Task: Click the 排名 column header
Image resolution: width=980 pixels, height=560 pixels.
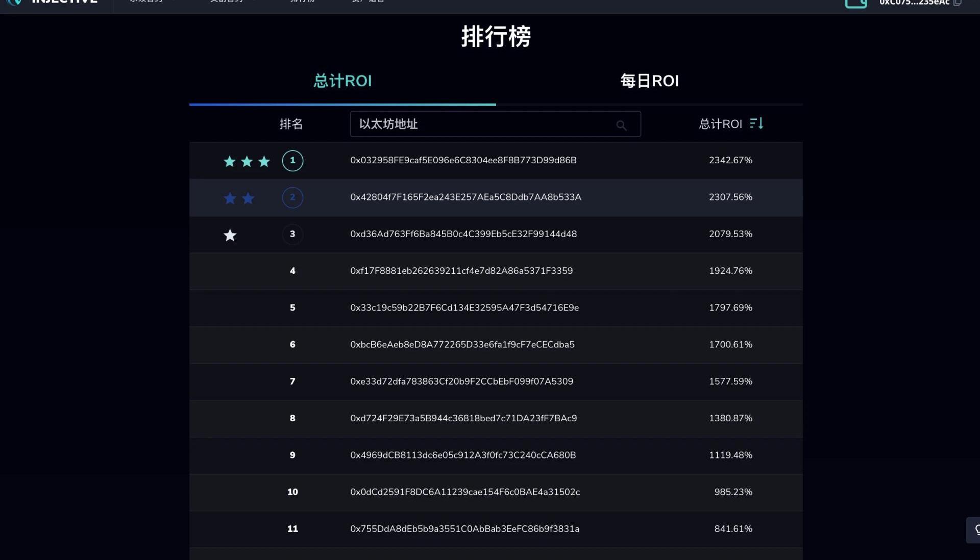Action: pyautogui.click(x=291, y=124)
